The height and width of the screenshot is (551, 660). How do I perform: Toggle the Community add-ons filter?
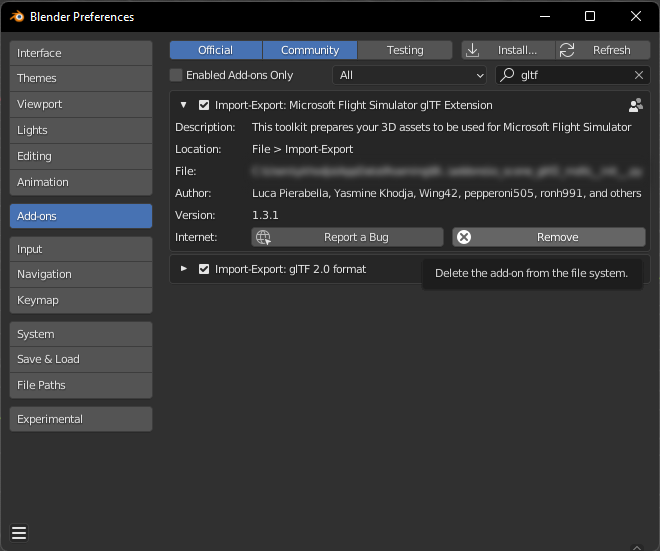(310, 50)
